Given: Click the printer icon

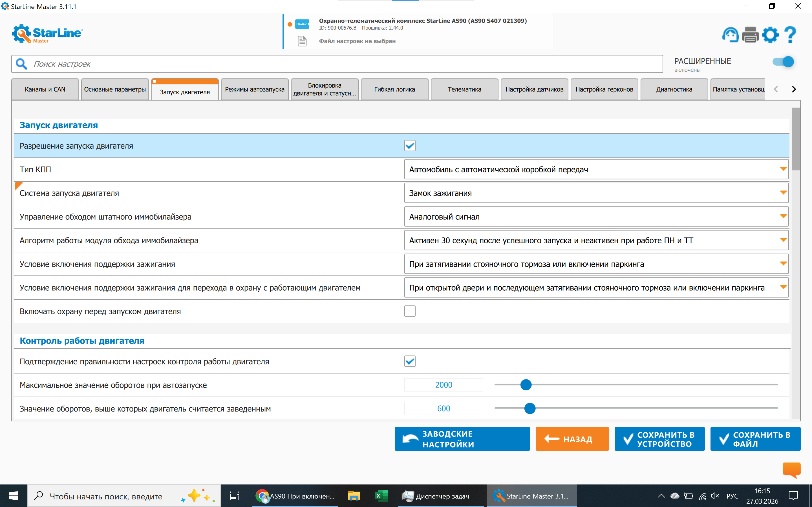Looking at the screenshot, I should pos(750,35).
